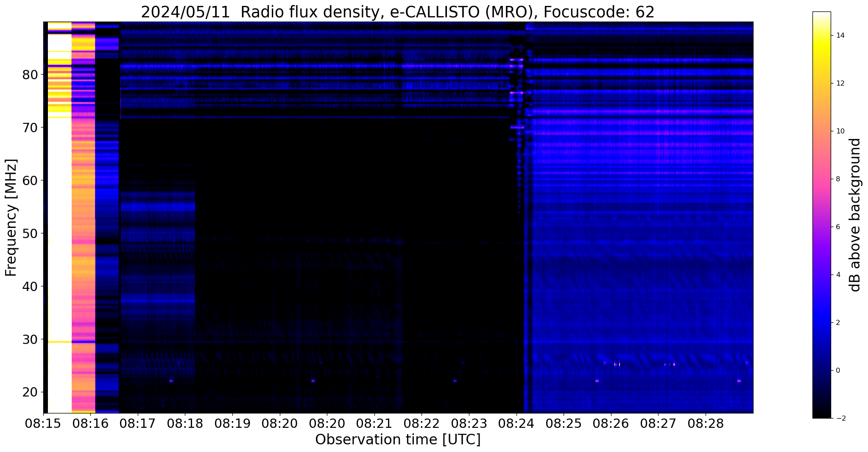The image size is (868, 452).
Task: Click the 80 MHz frequency tick label
Action: [30, 75]
